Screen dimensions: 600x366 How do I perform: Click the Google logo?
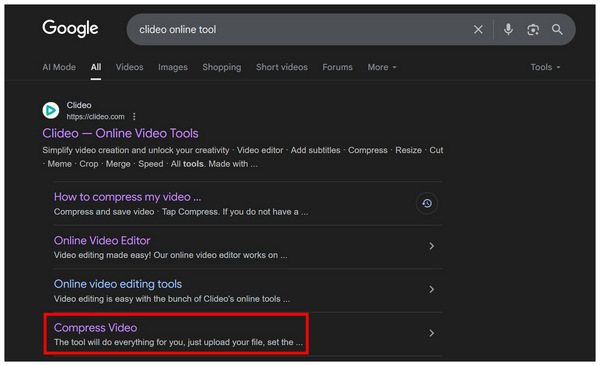pos(70,28)
